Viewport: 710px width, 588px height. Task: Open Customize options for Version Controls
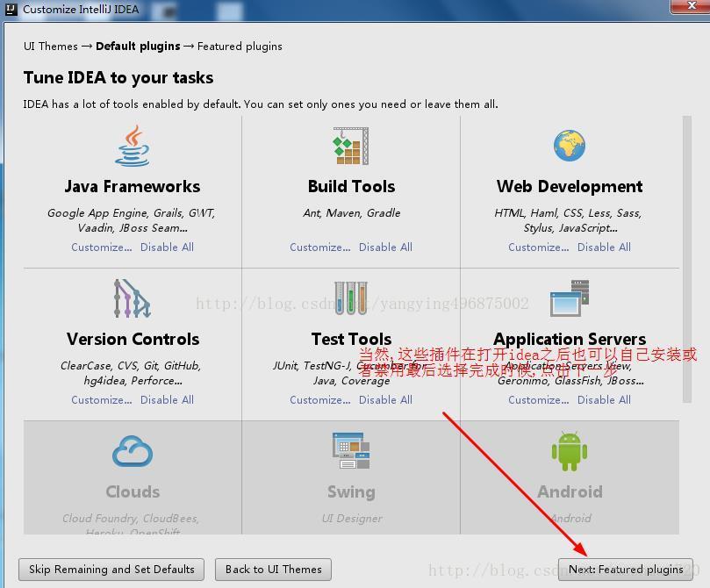[x=99, y=399]
